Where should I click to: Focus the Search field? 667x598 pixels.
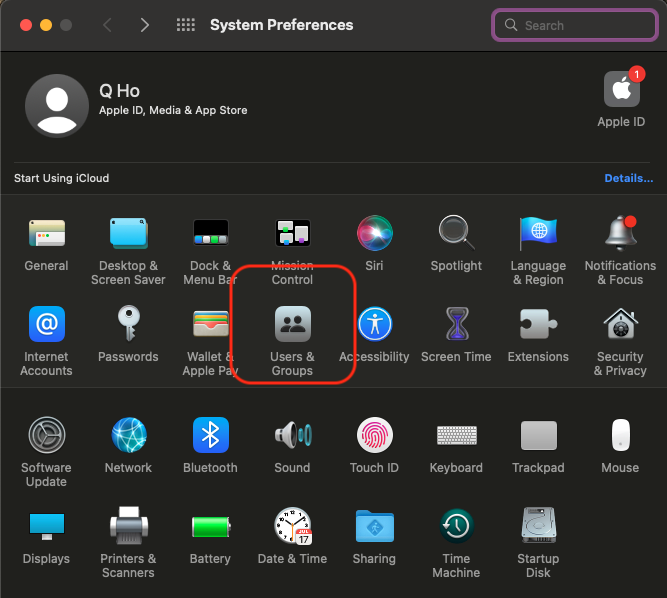(x=575, y=25)
